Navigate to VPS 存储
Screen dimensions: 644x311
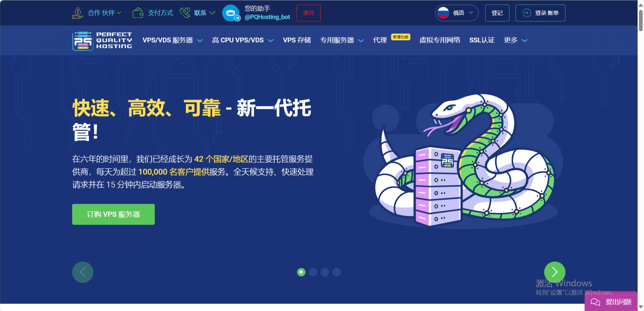point(297,40)
